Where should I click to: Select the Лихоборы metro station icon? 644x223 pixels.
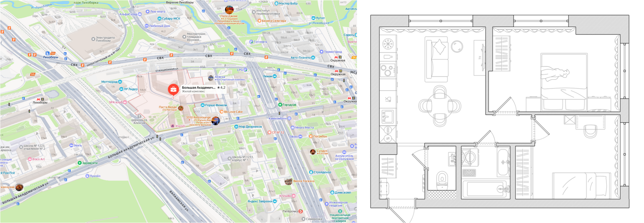[38, 99]
